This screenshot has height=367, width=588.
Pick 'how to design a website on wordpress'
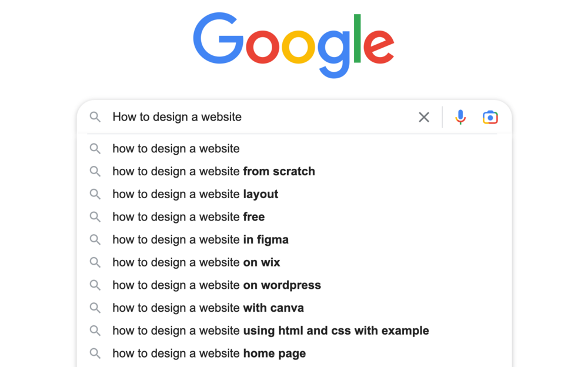[x=295, y=285]
